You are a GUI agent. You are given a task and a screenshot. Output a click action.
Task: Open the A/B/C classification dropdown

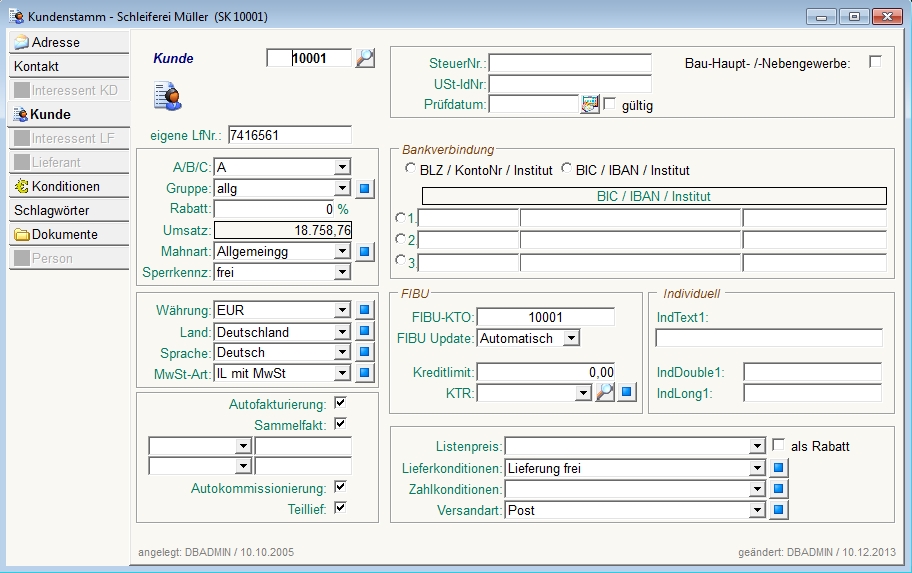pyautogui.click(x=342, y=167)
